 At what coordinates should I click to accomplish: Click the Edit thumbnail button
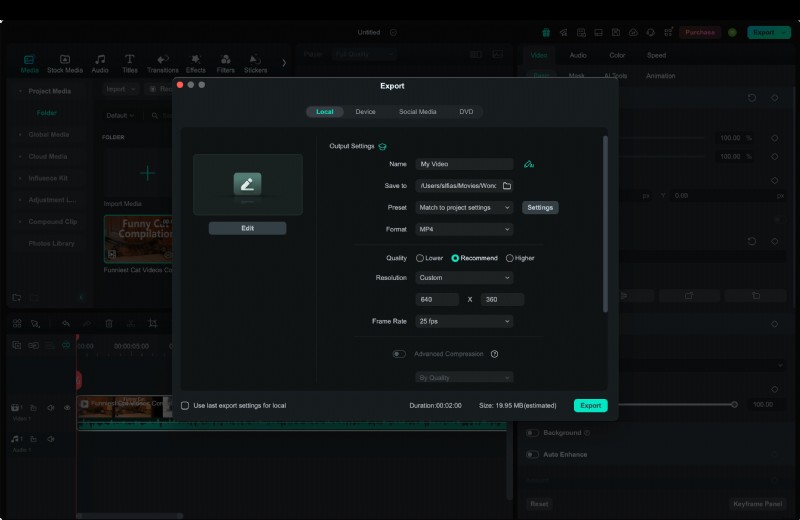click(247, 228)
